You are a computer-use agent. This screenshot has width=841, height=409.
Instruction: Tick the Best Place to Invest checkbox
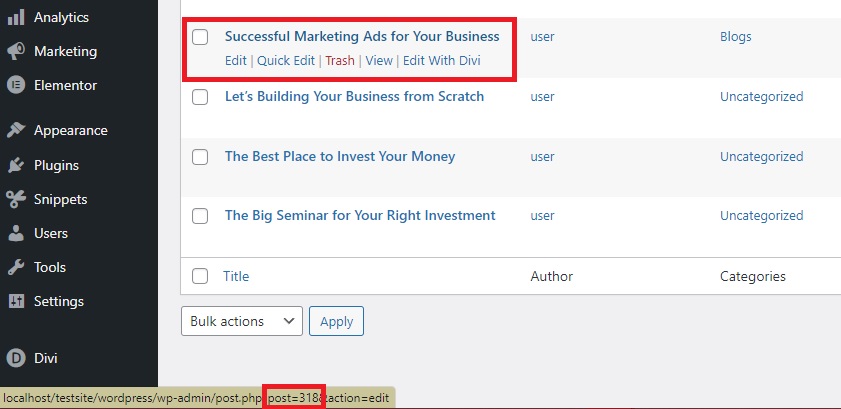(200, 157)
